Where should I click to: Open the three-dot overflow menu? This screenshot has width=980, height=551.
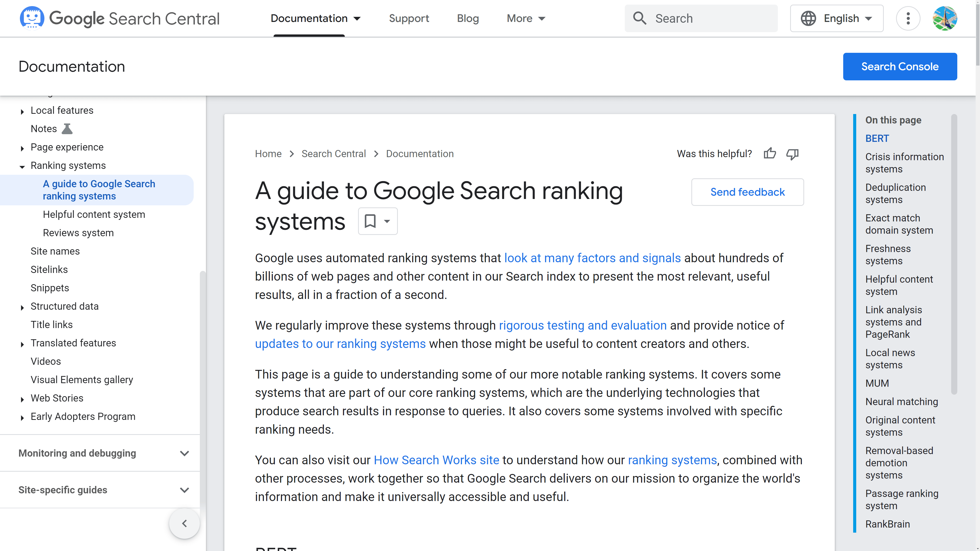[x=908, y=18]
